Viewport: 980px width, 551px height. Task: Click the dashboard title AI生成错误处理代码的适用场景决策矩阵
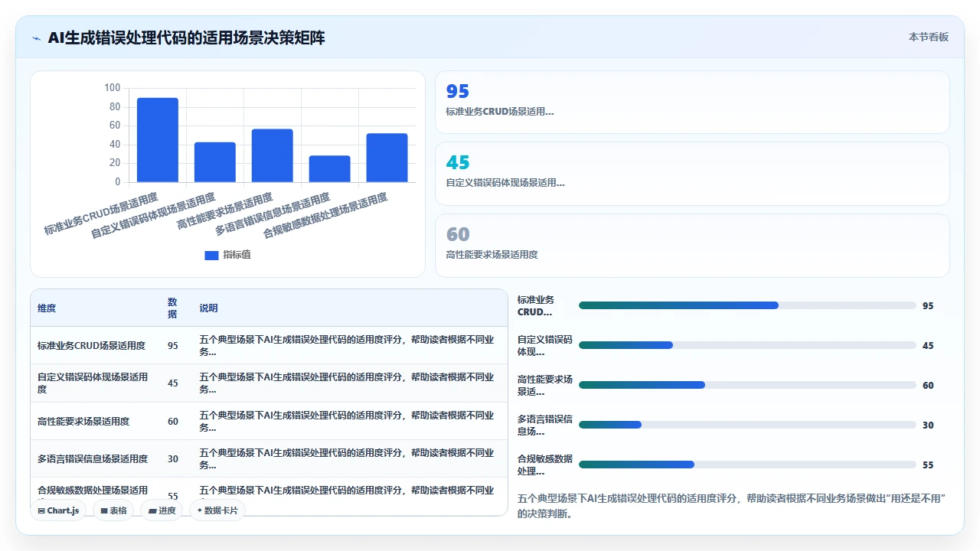tap(186, 38)
